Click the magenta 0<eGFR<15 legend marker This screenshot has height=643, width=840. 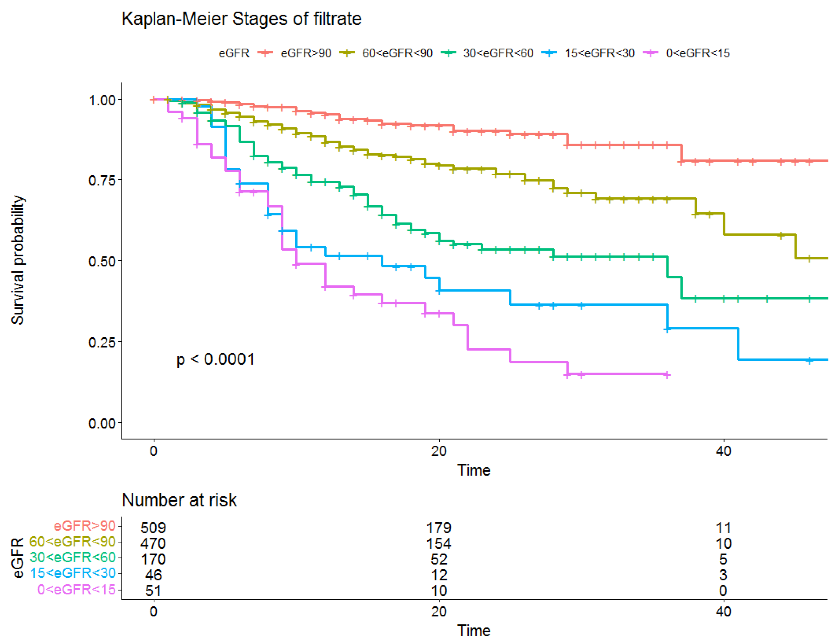coord(651,53)
